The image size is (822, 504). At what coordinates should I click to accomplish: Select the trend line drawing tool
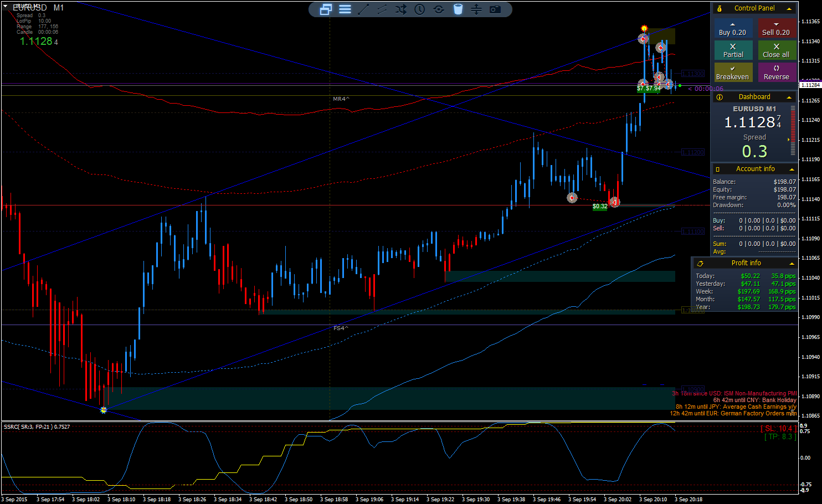(x=363, y=9)
